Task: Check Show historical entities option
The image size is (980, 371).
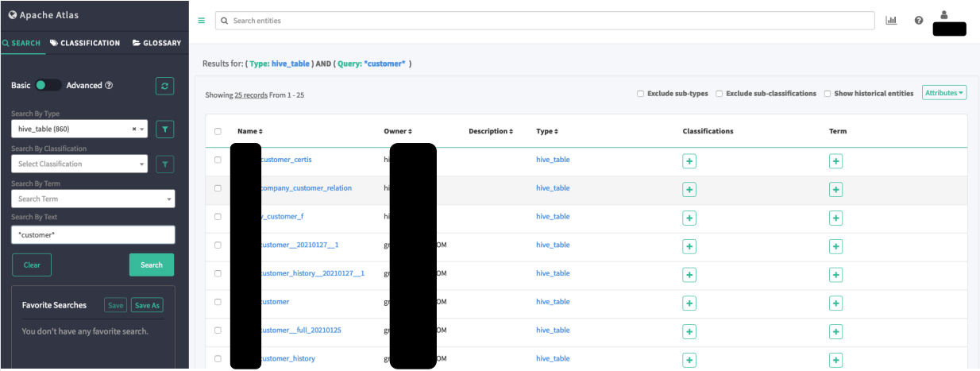Action: (x=827, y=94)
